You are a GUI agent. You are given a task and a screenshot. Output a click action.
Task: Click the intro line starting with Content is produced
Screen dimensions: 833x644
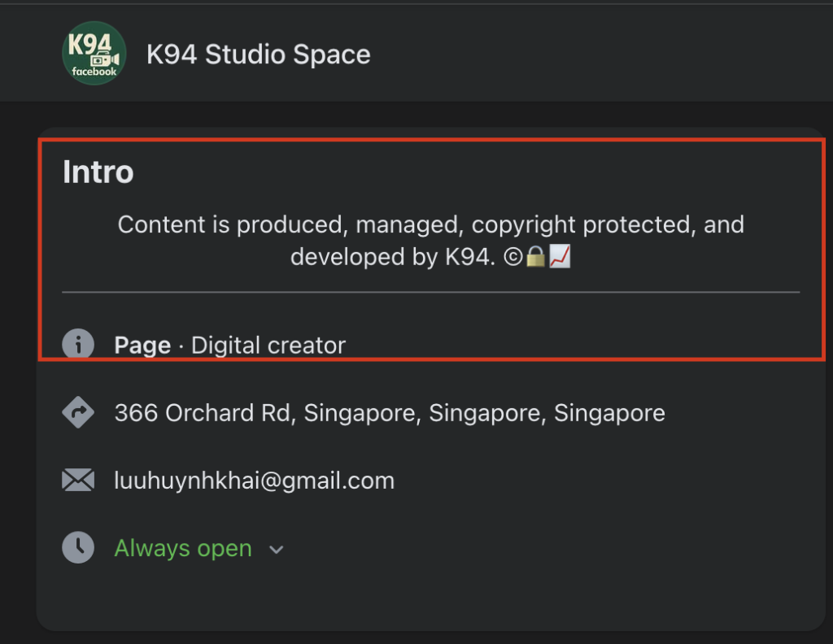point(430,224)
